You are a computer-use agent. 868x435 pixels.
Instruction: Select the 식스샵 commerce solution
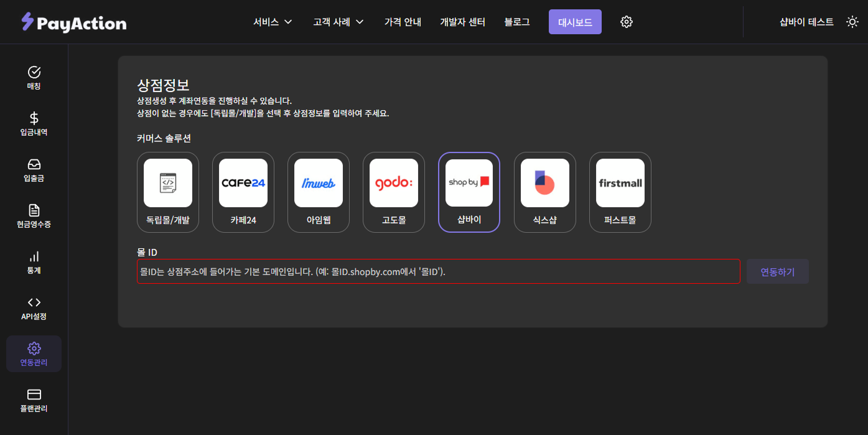(545, 192)
